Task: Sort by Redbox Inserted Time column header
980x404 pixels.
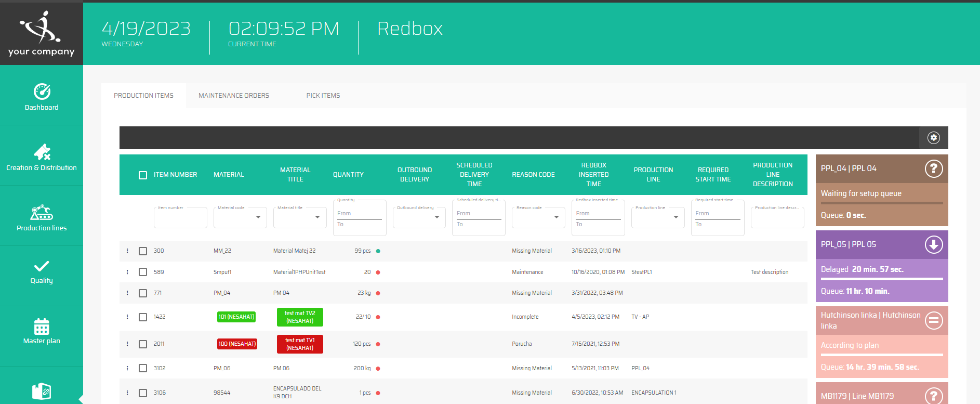Action: point(593,175)
